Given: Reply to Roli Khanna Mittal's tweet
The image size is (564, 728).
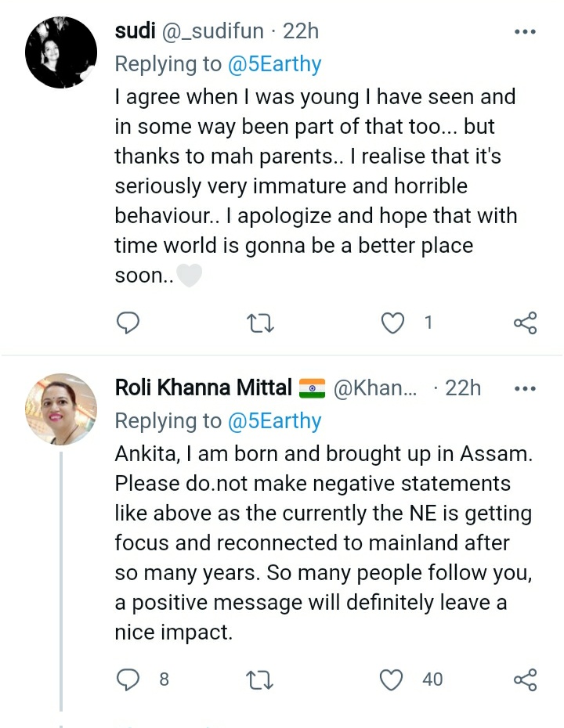Looking at the screenshot, I should (128, 679).
